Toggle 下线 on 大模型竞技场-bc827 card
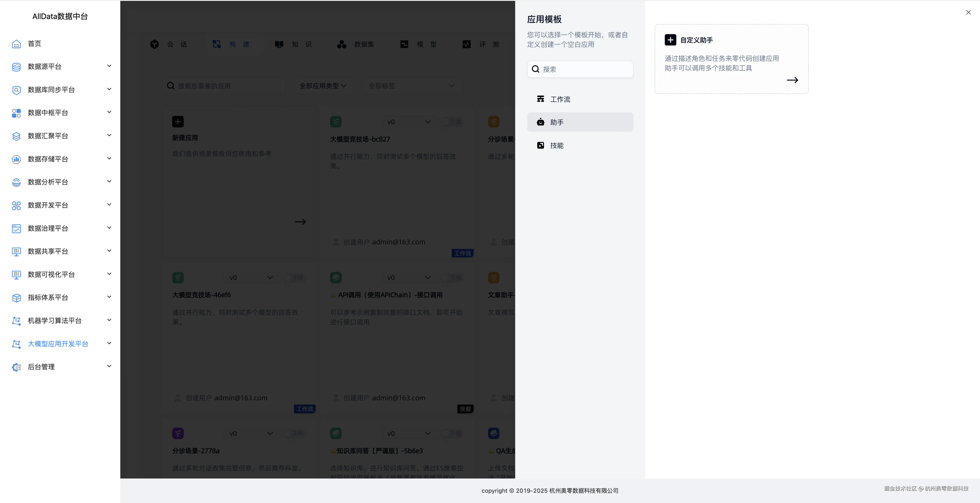Viewport: 980px width, 503px height. click(x=452, y=122)
